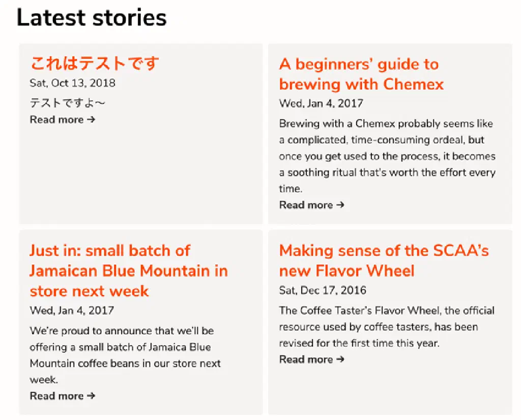Open the Jamaican Blue Mountain story title
Viewport: 521px width, 420px height.
pyautogui.click(x=128, y=271)
